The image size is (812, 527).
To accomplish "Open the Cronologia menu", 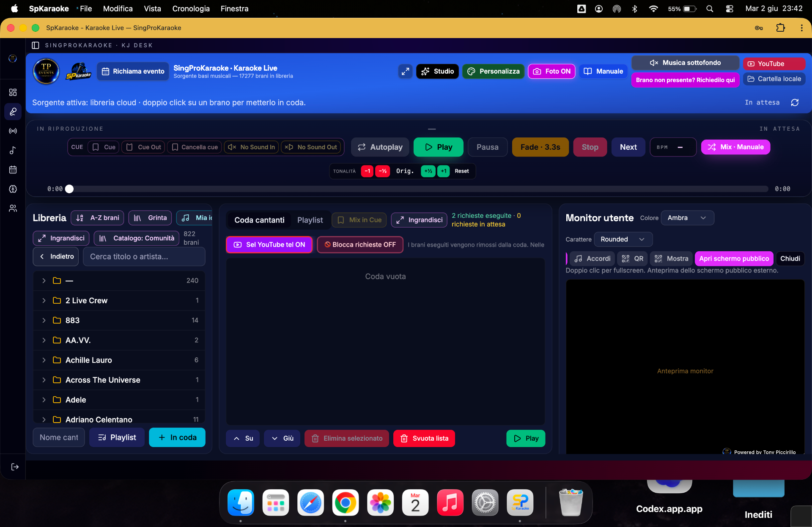I will point(191,9).
